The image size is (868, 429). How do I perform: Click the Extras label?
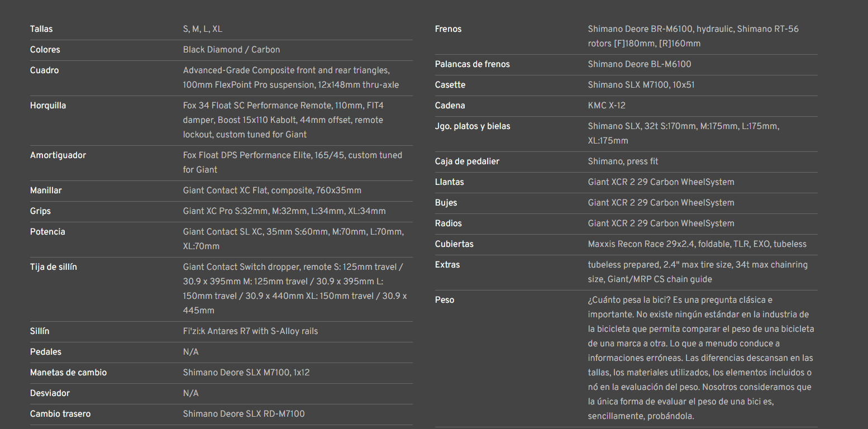[x=447, y=265]
